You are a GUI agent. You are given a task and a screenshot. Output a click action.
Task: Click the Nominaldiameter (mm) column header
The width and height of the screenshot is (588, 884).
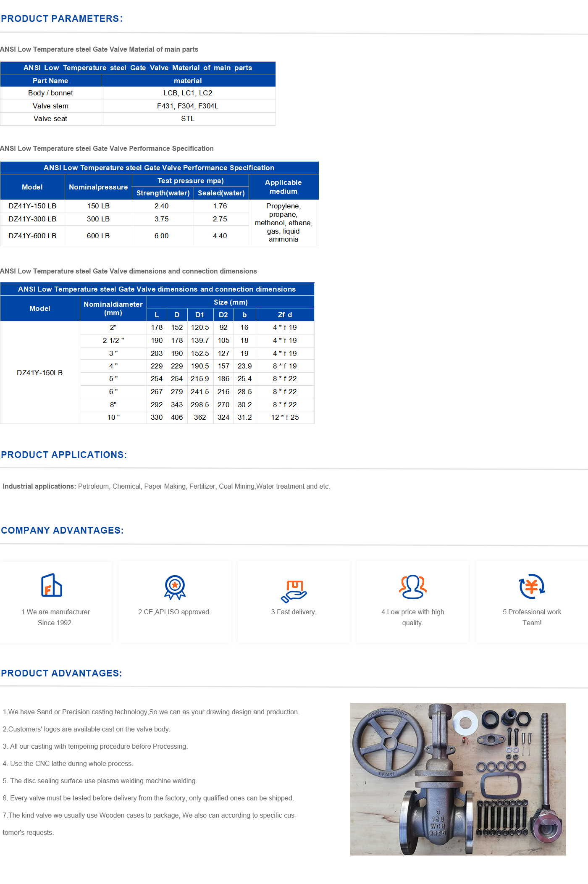(x=113, y=308)
